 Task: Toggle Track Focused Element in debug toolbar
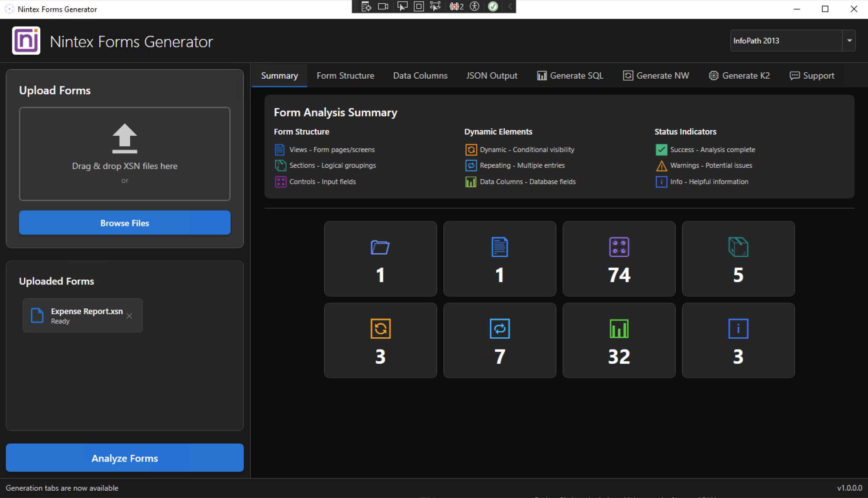[x=435, y=7]
